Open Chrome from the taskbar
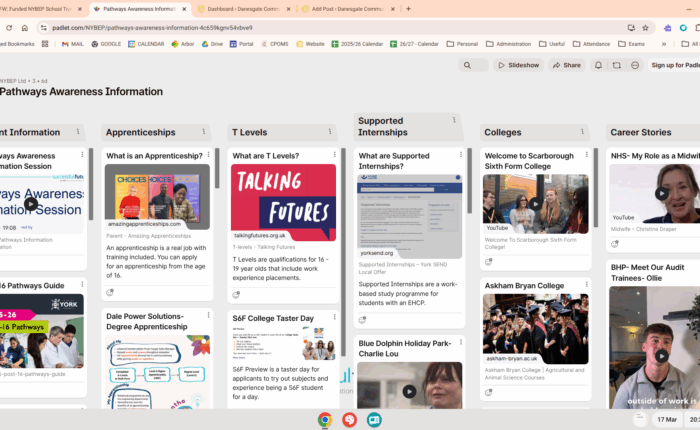This screenshot has width=700, height=430. [325, 419]
